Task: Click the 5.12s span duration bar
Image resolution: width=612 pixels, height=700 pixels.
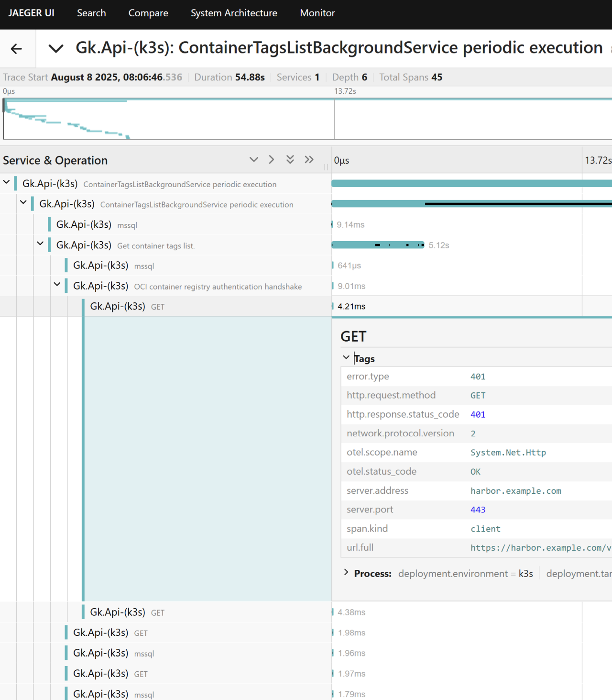Action: tap(378, 245)
